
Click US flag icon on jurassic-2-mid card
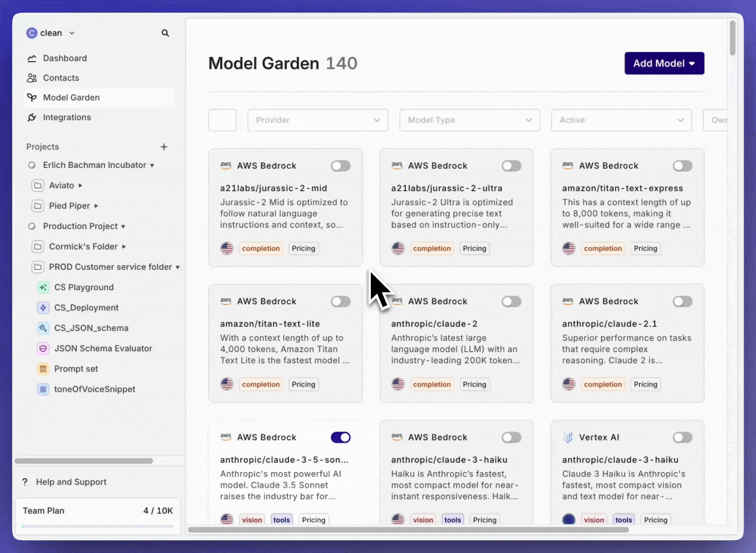[x=227, y=248]
